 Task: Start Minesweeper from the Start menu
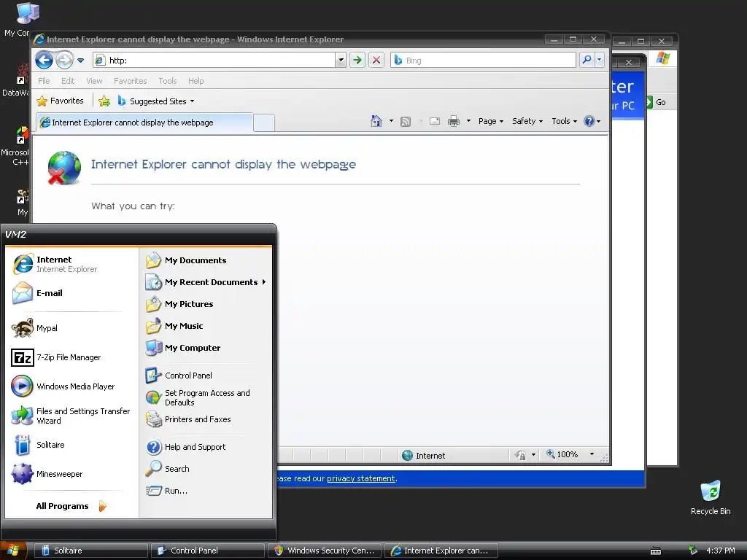(71, 474)
